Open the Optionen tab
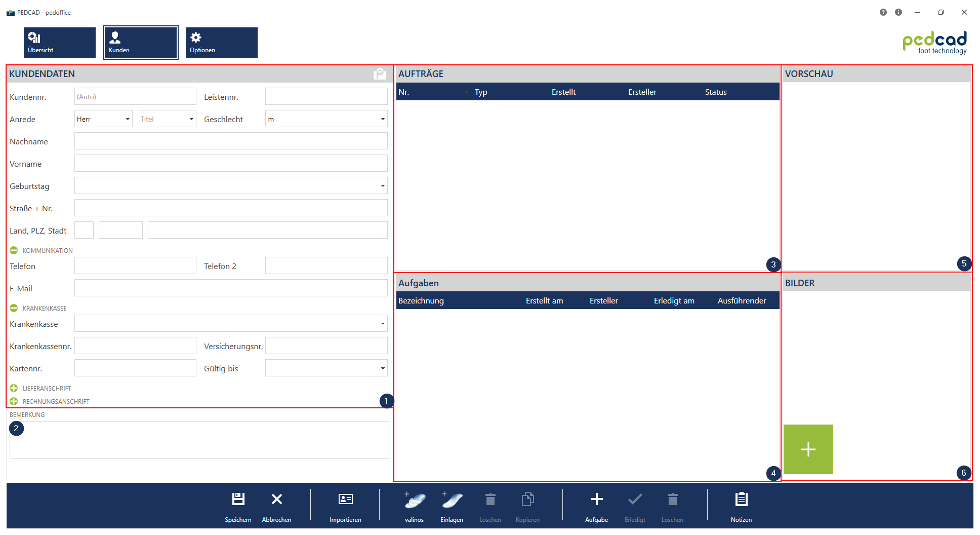Screen dimensions: 980x535 tap(221, 43)
